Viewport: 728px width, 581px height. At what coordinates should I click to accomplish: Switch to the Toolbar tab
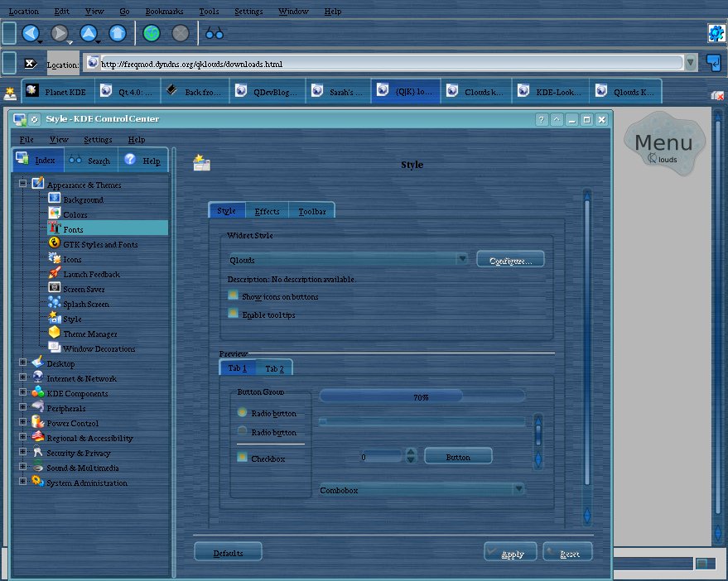pyautogui.click(x=312, y=211)
